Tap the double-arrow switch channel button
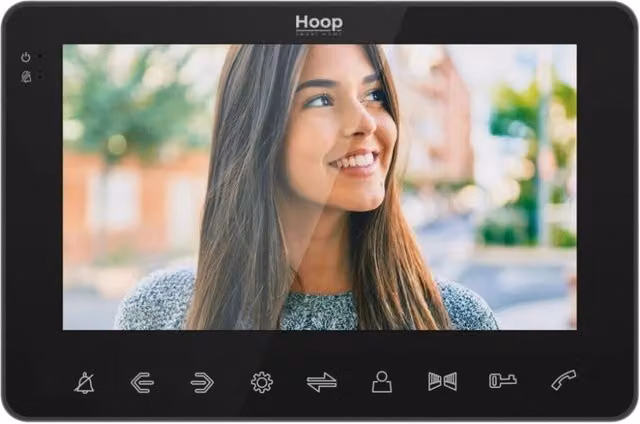640x424 pixels. coord(322,382)
